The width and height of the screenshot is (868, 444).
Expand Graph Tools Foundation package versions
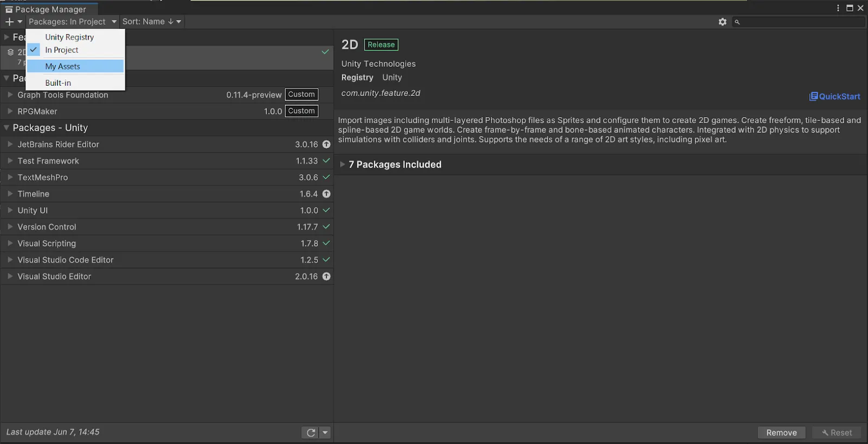pyautogui.click(x=10, y=94)
